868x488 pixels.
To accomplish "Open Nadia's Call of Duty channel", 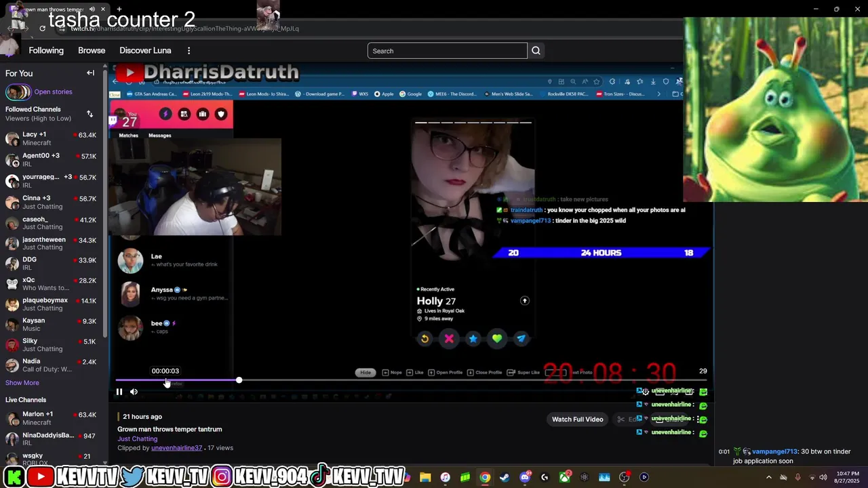I will 51,365.
